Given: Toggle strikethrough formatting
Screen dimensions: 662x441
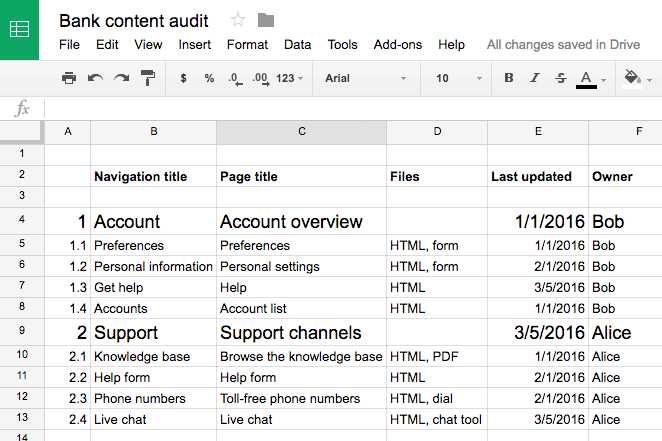Looking at the screenshot, I should 560,78.
